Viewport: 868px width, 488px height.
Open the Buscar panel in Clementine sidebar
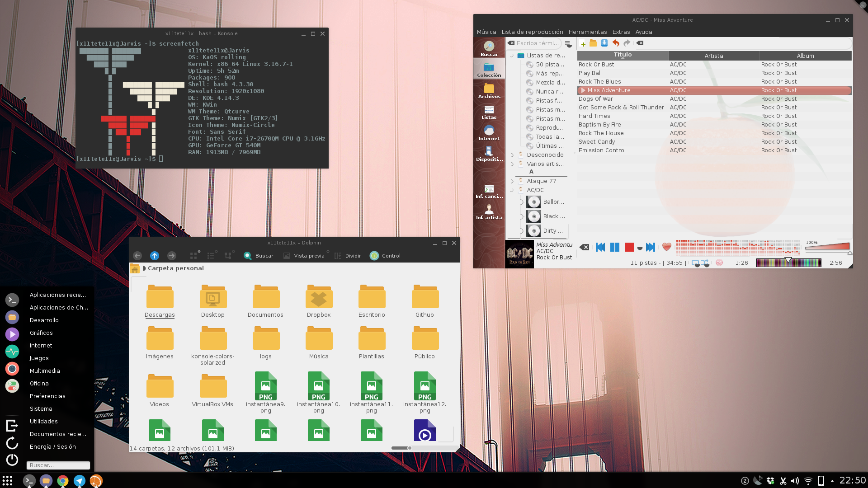coord(489,48)
